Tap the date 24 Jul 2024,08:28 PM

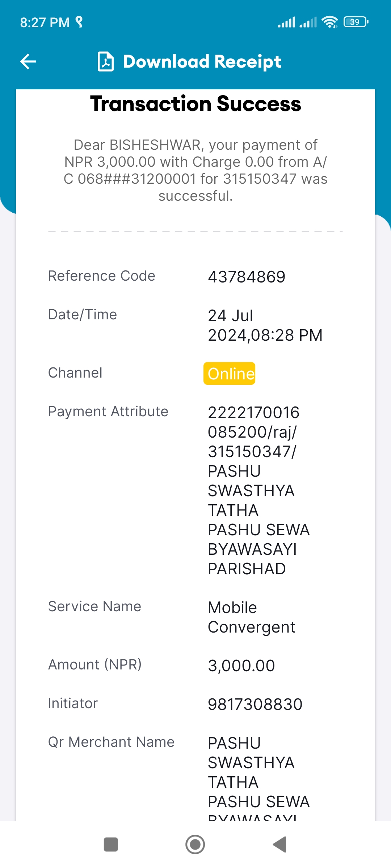(x=265, y=325)
